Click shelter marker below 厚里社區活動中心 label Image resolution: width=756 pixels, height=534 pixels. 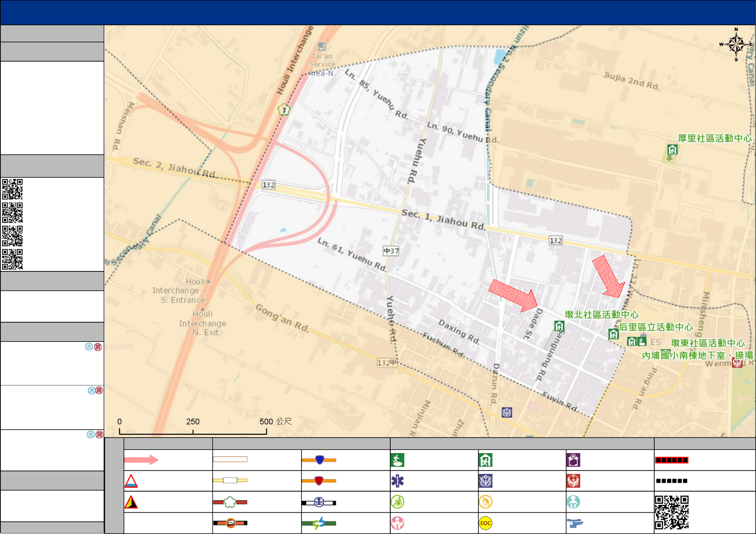(x=672, y=150)
